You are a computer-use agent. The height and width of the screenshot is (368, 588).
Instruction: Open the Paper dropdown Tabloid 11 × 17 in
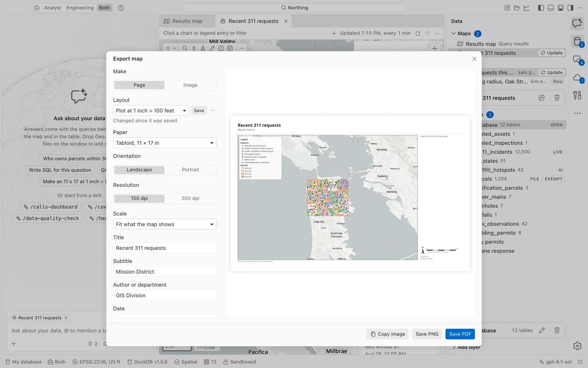(x=165, y=143)
